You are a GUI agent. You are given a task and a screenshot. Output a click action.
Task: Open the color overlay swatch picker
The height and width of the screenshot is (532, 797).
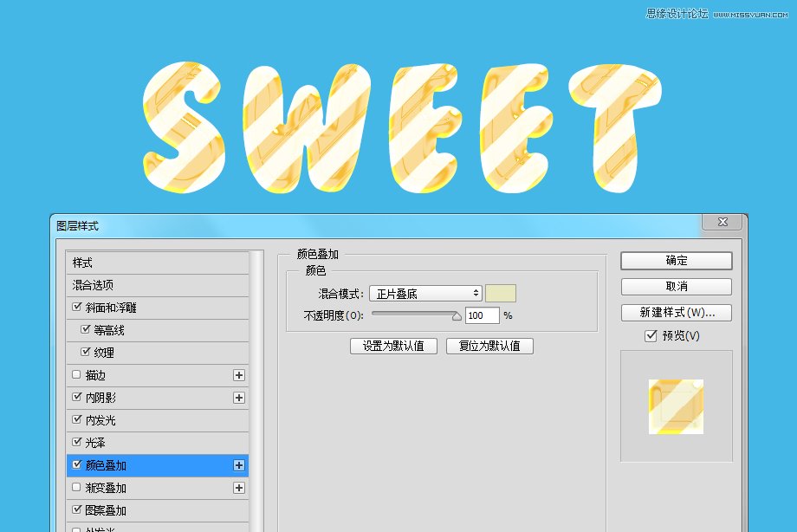501,293
